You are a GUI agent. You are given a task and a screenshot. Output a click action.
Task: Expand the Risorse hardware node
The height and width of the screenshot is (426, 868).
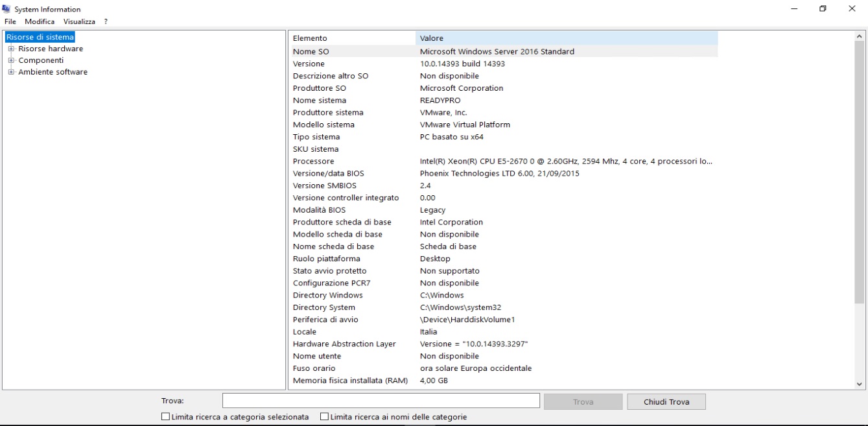pyautogui.click(x=11, y=49)
